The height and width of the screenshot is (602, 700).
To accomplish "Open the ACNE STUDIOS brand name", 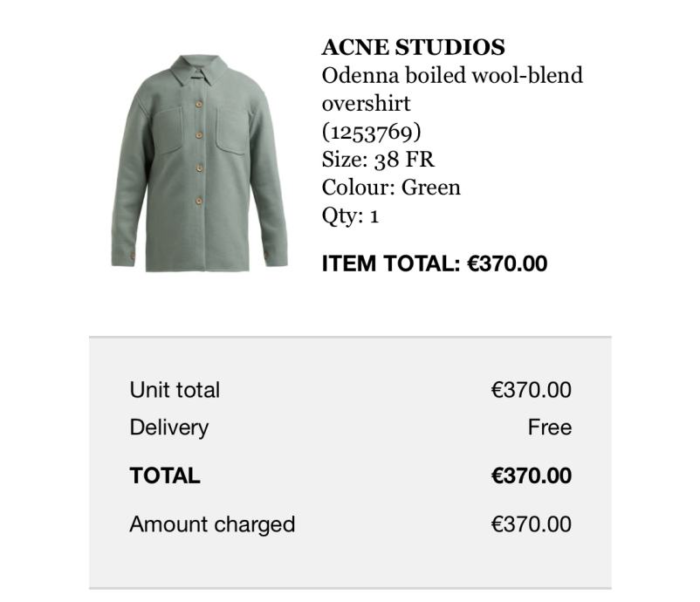I will coord(413,47).
